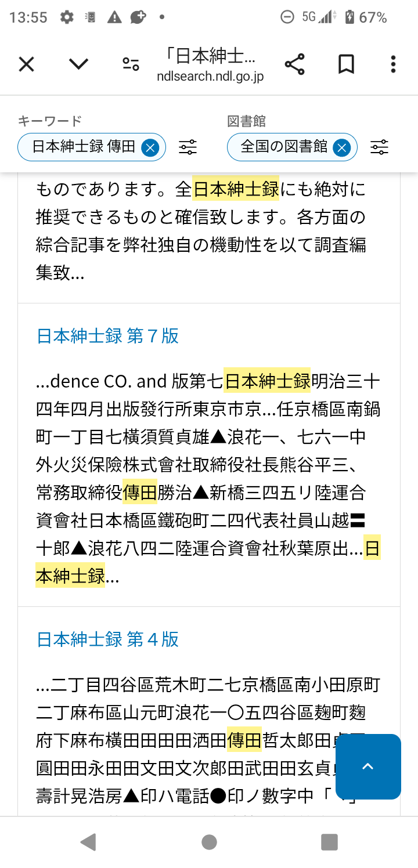Remove the 全国の図書館 library filter
Viewport: 418px width, 868px height.
(x=342, y=147)
